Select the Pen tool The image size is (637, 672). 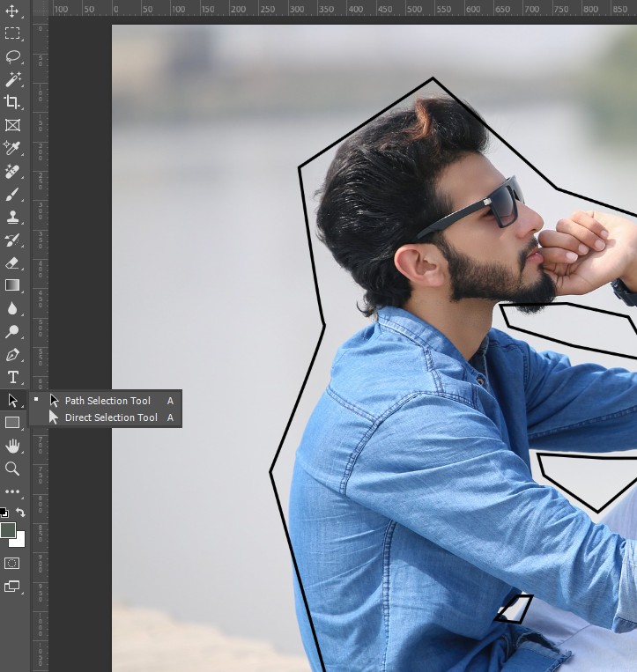point(12,354)
